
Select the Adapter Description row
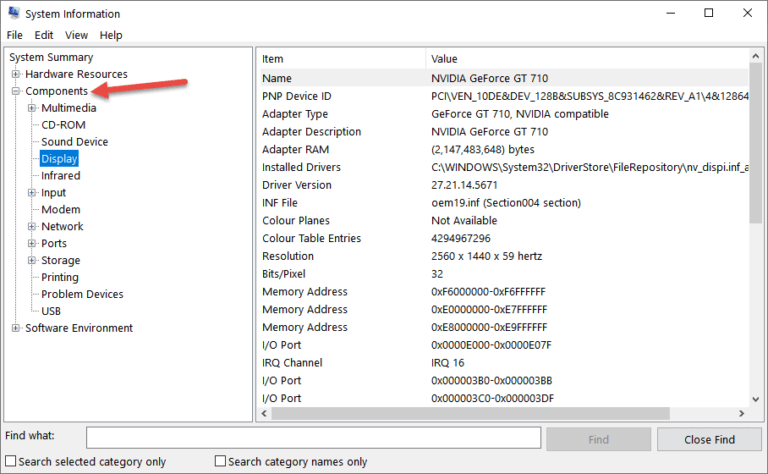pos(503,132)
